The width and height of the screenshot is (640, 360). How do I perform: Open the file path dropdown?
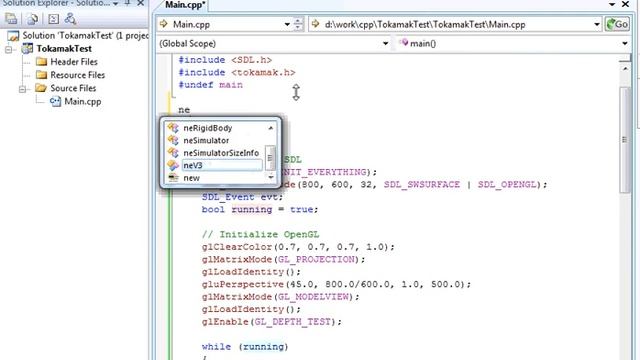(596, 24)
